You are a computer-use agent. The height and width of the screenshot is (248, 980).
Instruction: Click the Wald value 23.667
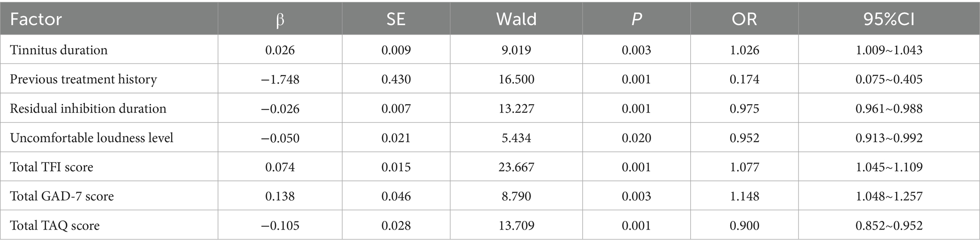click(516, 167)
